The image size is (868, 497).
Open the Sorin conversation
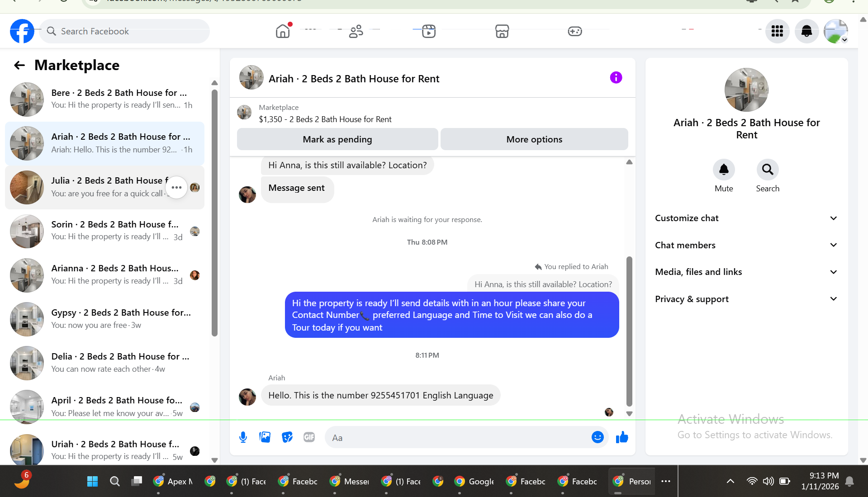(x=104, y=231)
